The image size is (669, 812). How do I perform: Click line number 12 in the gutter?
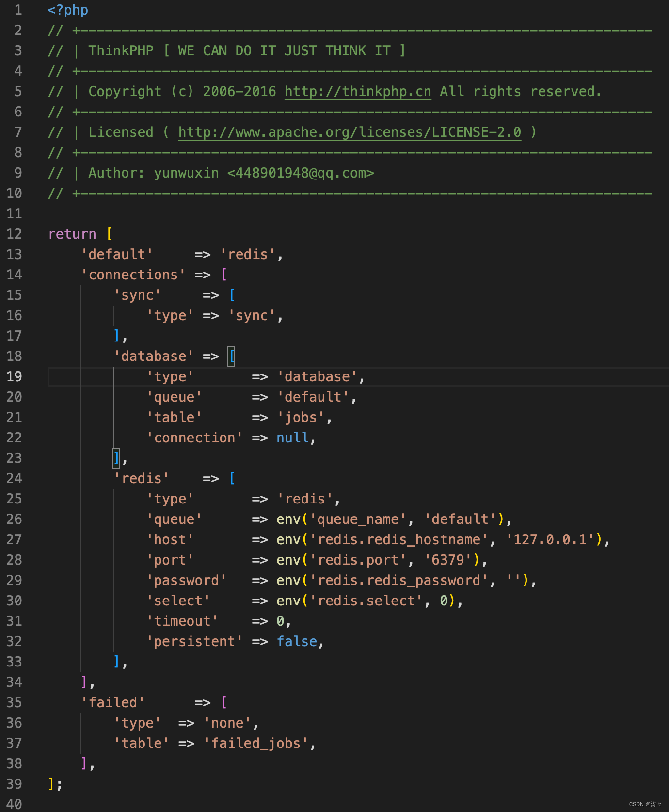(x=14, y=234)
